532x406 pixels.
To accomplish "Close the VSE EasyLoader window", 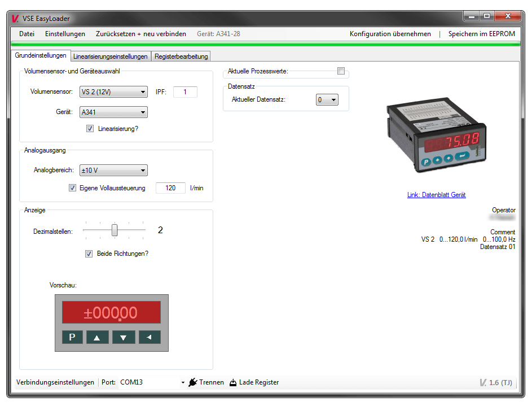I will click(x=508, y=16).
